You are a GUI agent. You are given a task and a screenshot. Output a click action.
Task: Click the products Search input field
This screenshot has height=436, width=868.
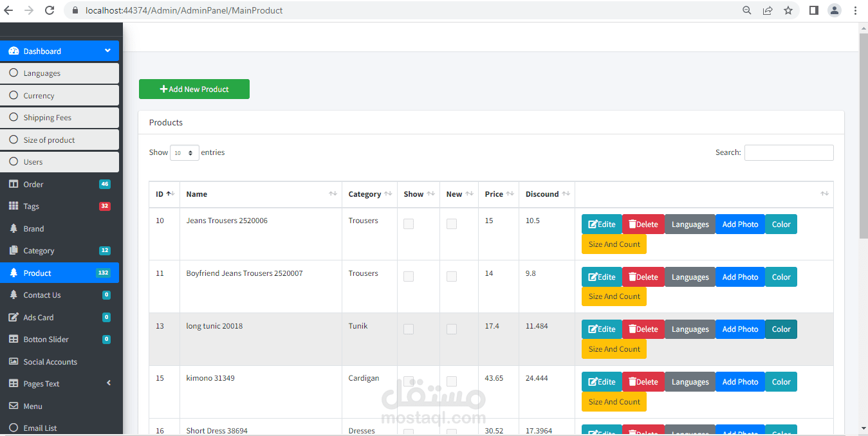pos(789,152)
